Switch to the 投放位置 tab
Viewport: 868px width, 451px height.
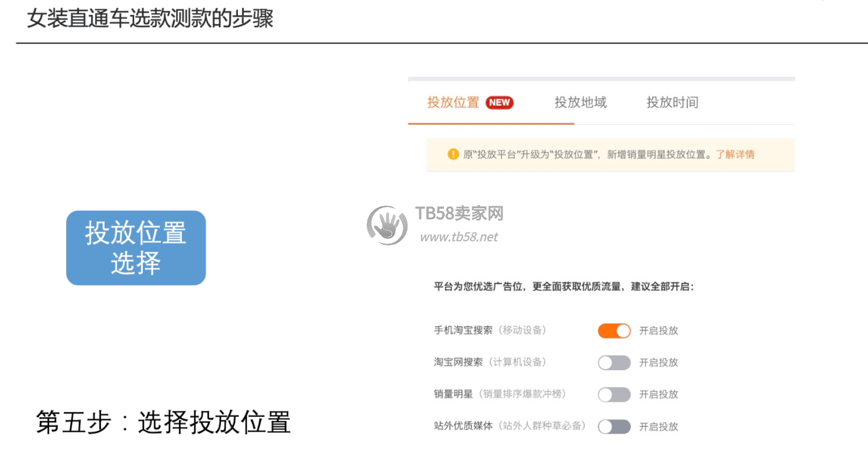[x=453, y=102]
